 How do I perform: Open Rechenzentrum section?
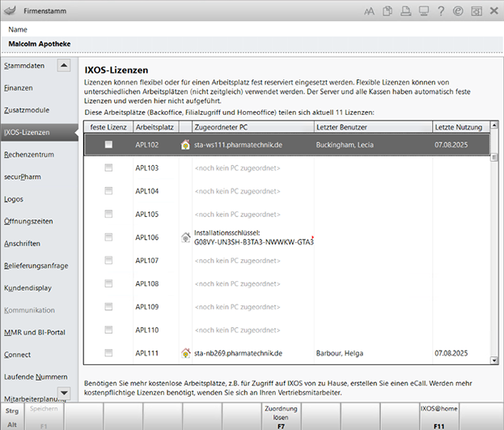click(x=29, y=155)
